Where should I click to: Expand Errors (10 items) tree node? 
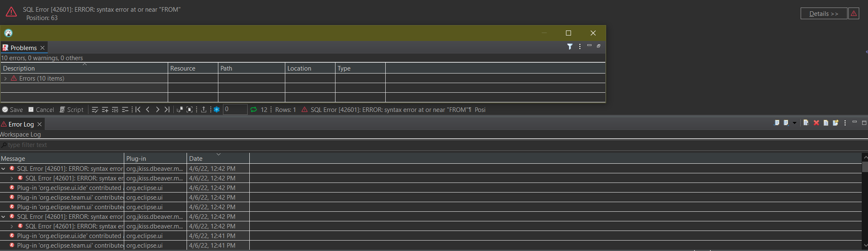coord(5,79)
